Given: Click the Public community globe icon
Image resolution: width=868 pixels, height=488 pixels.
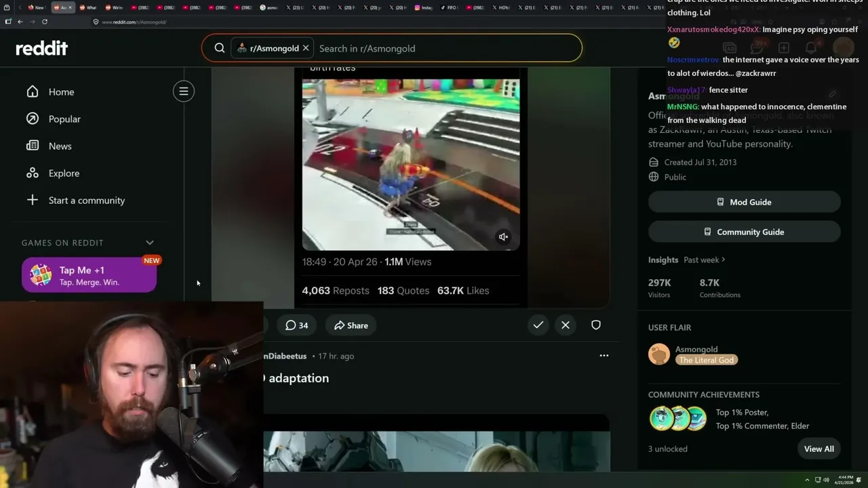Looking at the screenshot, I should click(654, 177).
